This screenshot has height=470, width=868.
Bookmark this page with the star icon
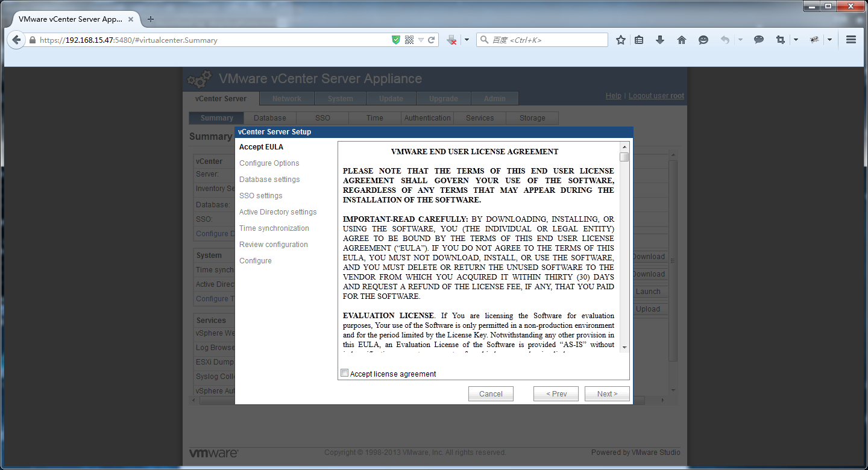tap(621, 40)
